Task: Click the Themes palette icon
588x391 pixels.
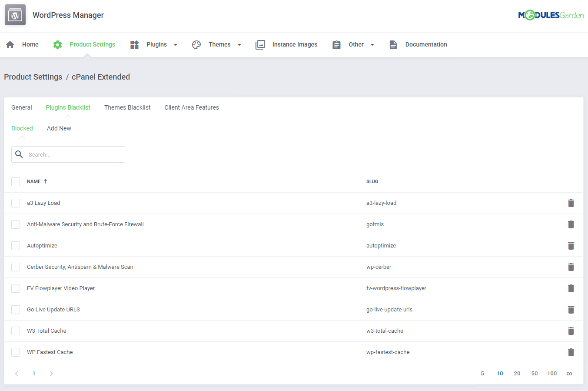Action: click(196, 44)
